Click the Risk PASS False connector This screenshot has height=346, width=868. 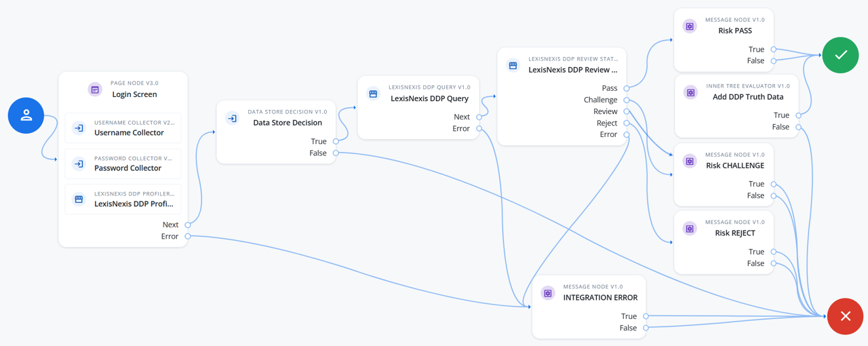click(x=774, y=60)
